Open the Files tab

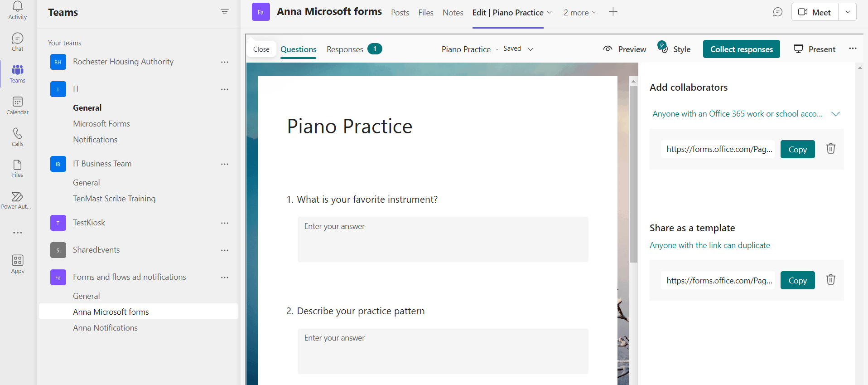click(x=426, y=13)
